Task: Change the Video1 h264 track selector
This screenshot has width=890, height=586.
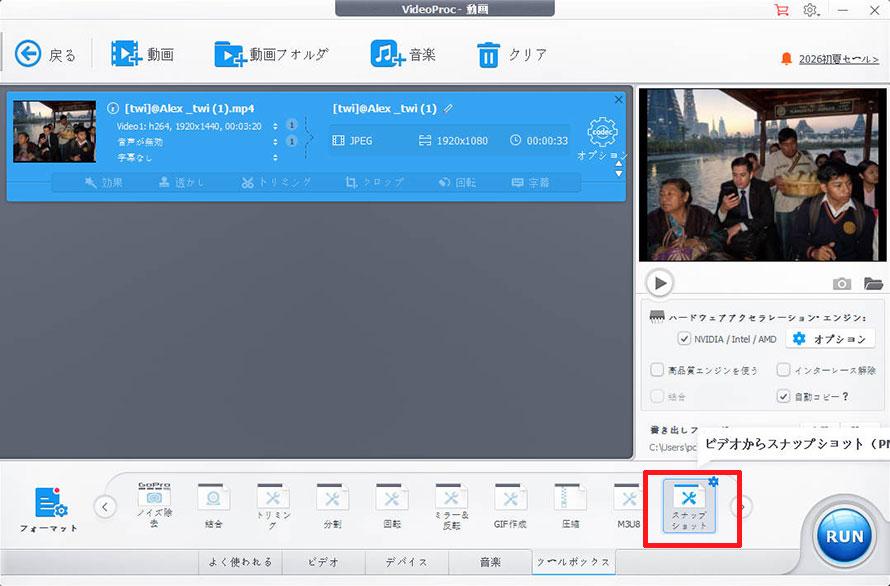Action: click(275, 126)
